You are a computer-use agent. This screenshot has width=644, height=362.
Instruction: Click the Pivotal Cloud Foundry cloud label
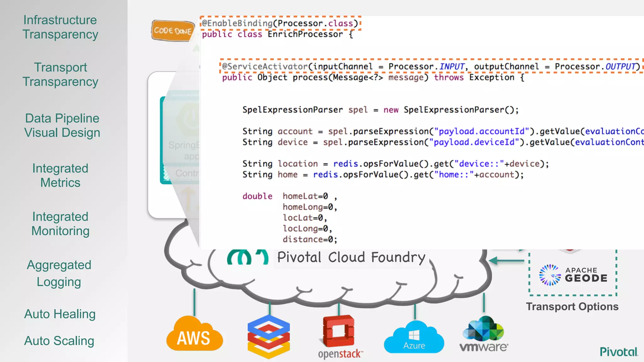pos(351,257)
